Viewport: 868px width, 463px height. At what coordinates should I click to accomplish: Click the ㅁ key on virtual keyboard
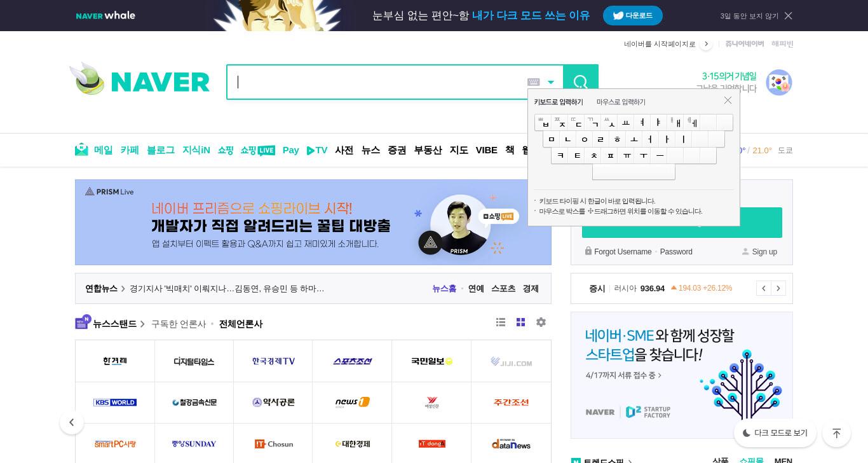[x=552, y=139]
